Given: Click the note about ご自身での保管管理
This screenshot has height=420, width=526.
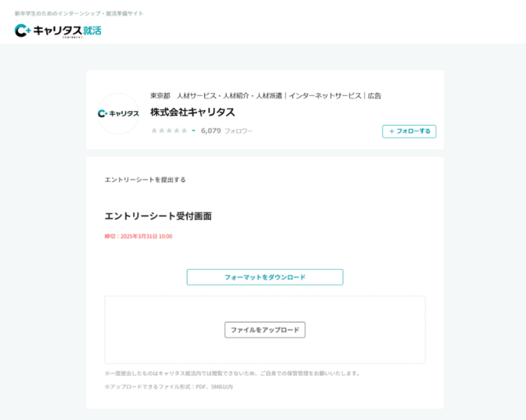Looking at the screenshot, I should 232,373.
